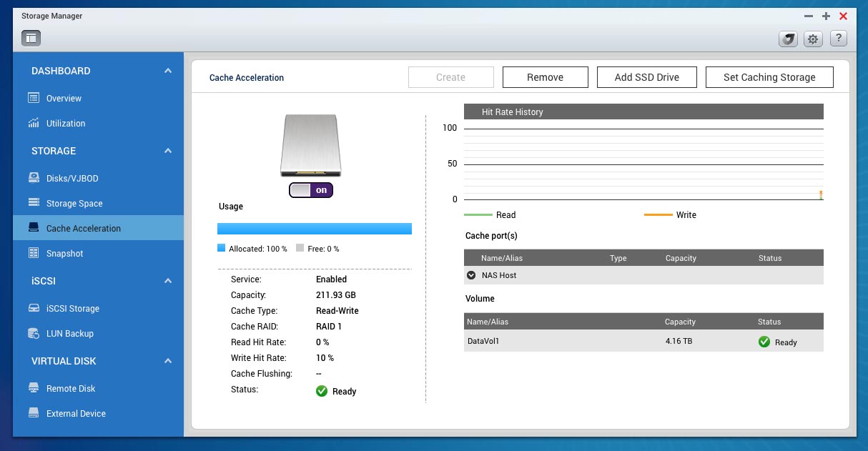Open LUN Backup page

(70, 333)
